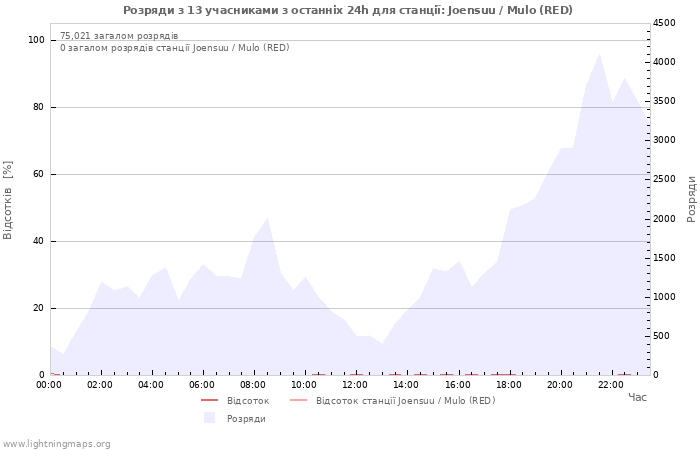Click the 80 percent left axis label
The width and height of the screenshot is (700, 450).
[38, 107]
